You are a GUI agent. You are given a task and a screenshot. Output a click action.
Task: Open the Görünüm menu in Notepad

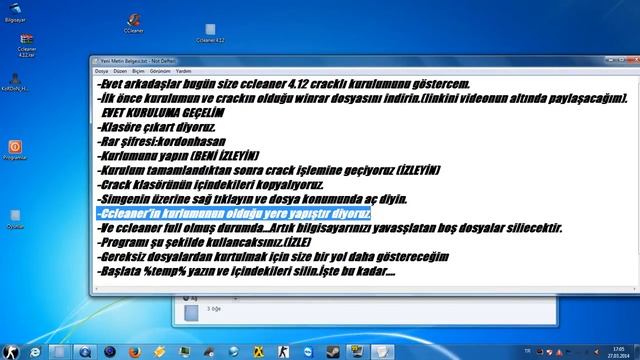pyautogui.click(x=160, y=71)
